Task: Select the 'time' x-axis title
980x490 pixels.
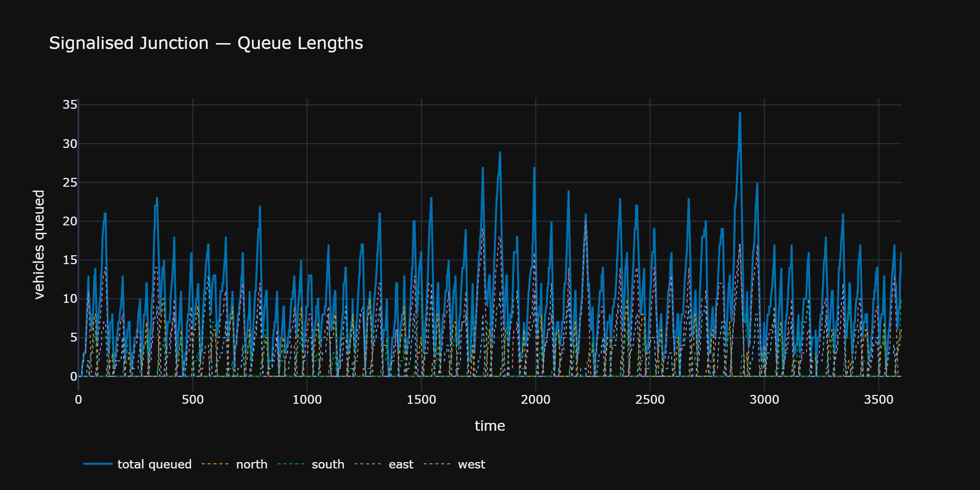Action: coord(490,426)
